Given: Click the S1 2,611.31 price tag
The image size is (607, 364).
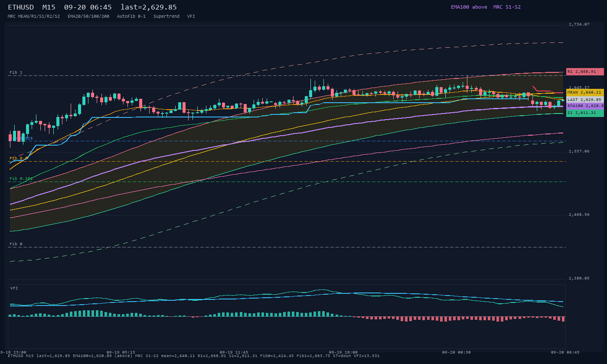Looking at the screenshot, I should [x=585, y=113].
